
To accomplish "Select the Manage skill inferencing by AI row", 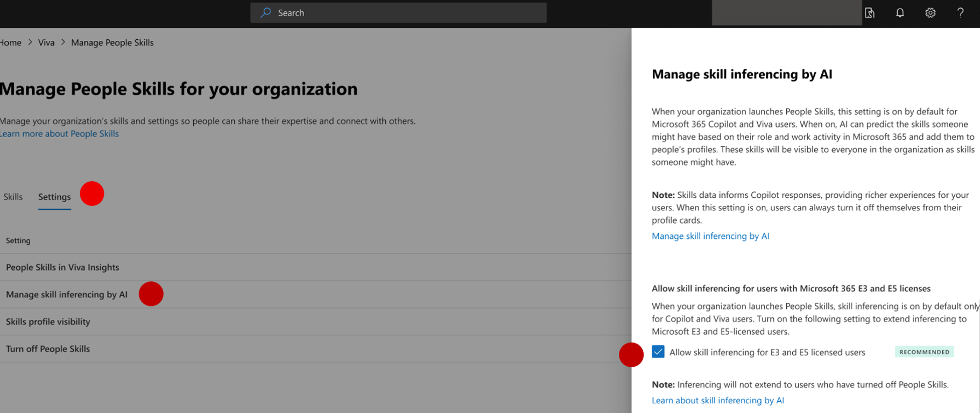I will (x=67, y=294).
